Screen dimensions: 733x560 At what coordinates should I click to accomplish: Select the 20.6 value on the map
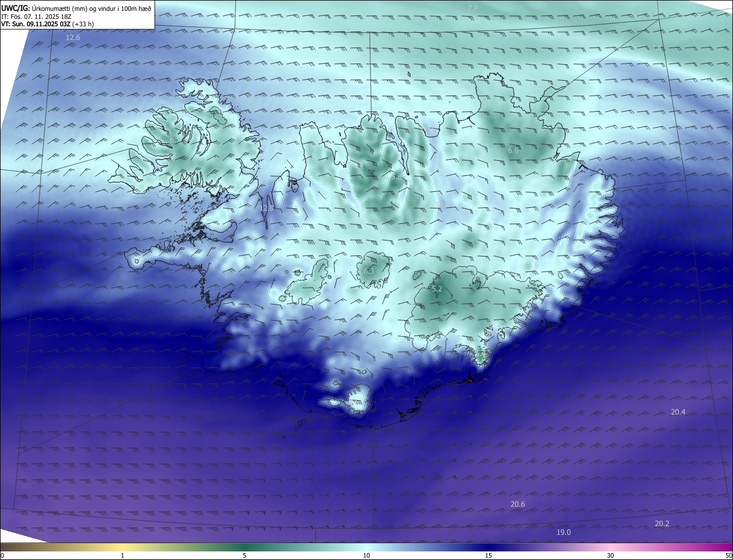[518, 504]
